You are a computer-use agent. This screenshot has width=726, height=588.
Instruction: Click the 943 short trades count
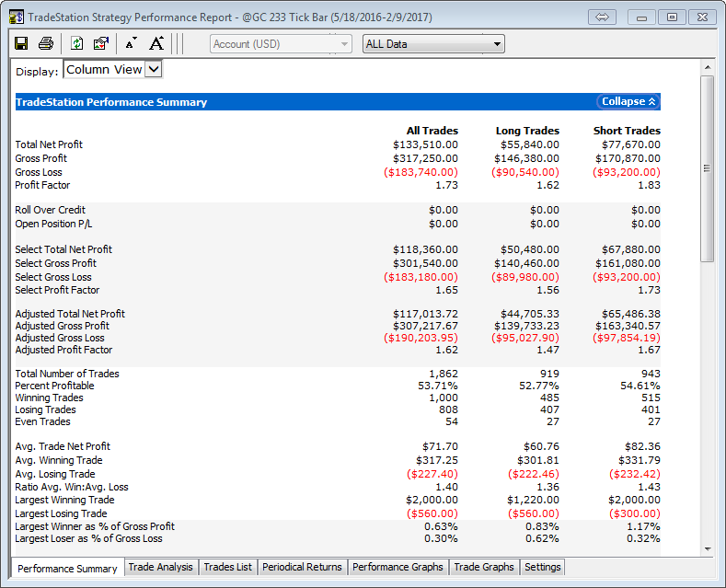click(x=651, y=374)
